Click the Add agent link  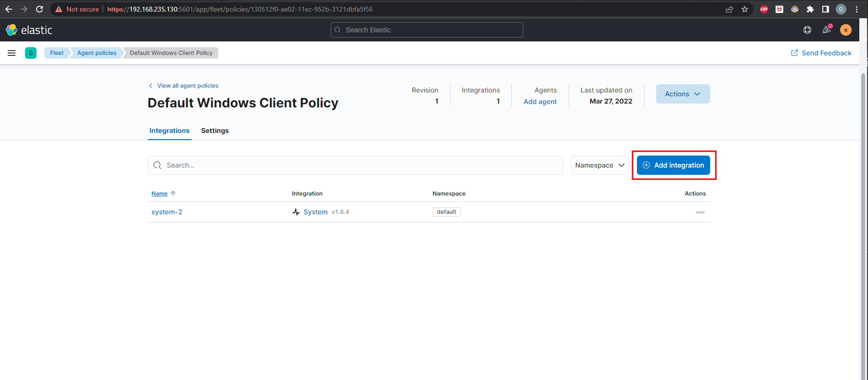540,102
